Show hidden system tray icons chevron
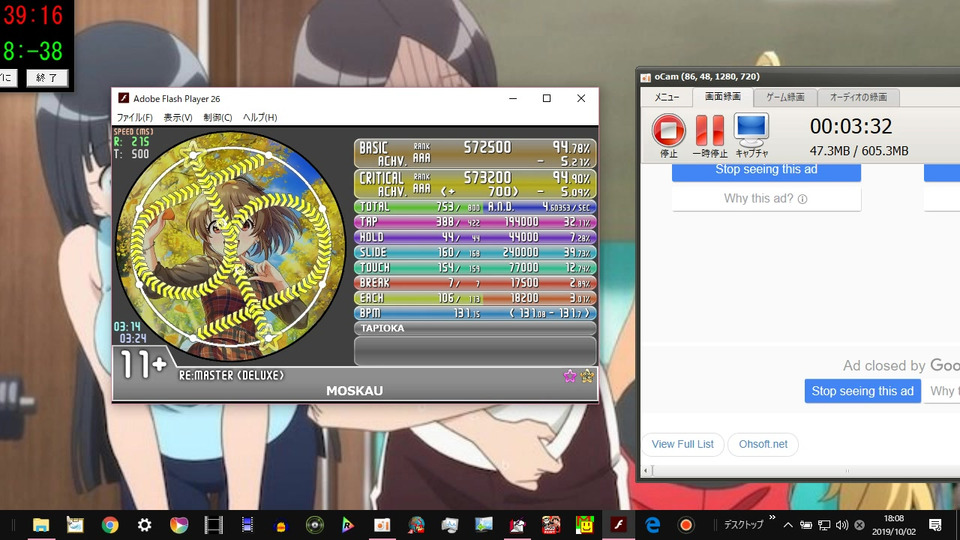This screenshot has height=540, width=960. pos(788,525)
